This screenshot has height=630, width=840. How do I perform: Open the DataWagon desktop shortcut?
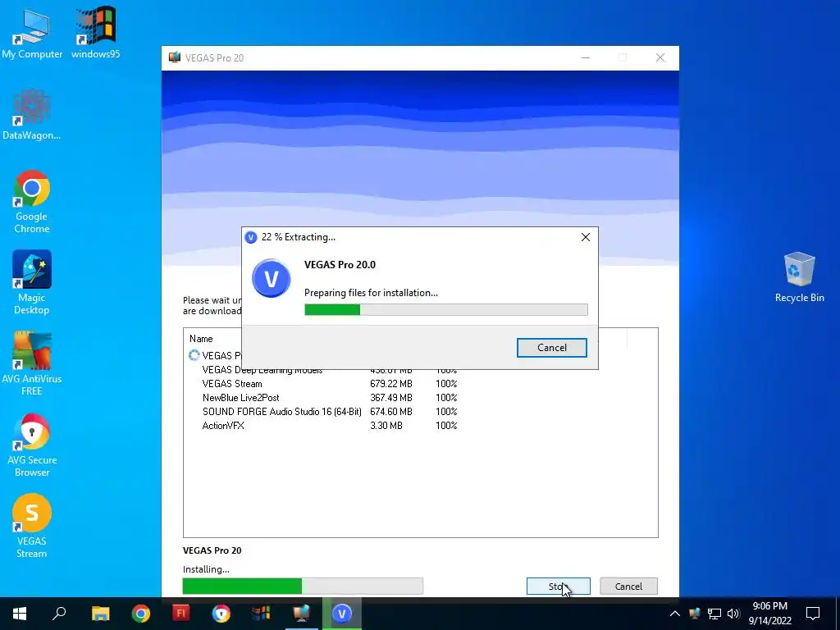click(x=32, y=115)
